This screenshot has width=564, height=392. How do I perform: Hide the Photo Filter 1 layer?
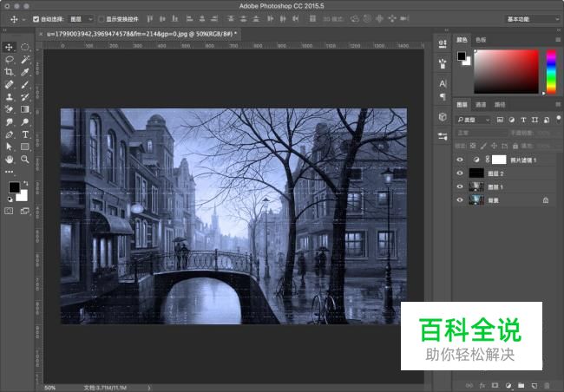point(460,160)
